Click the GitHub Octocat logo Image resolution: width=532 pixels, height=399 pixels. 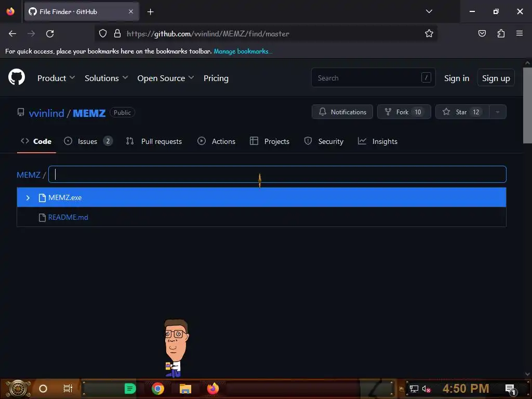(x=17, y=77)
